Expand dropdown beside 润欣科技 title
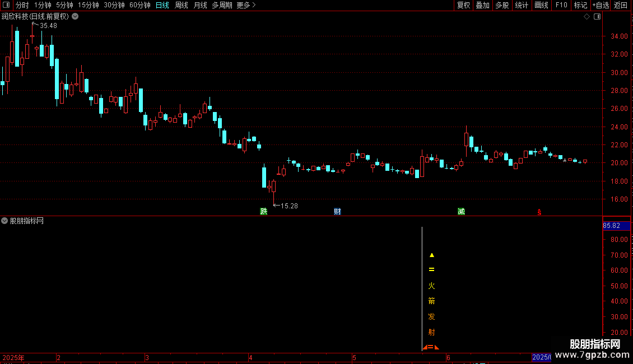 75,17
